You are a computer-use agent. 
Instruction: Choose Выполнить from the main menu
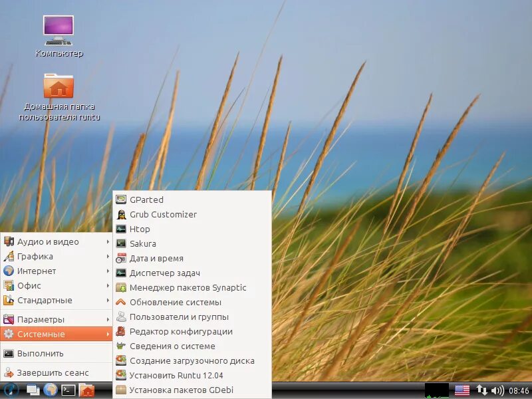coord(57,353)
